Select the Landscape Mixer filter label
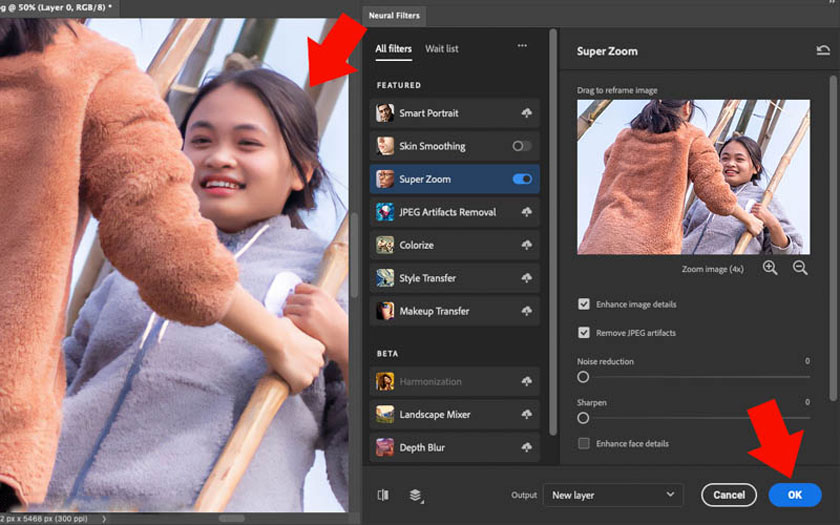 click(434, 414)
